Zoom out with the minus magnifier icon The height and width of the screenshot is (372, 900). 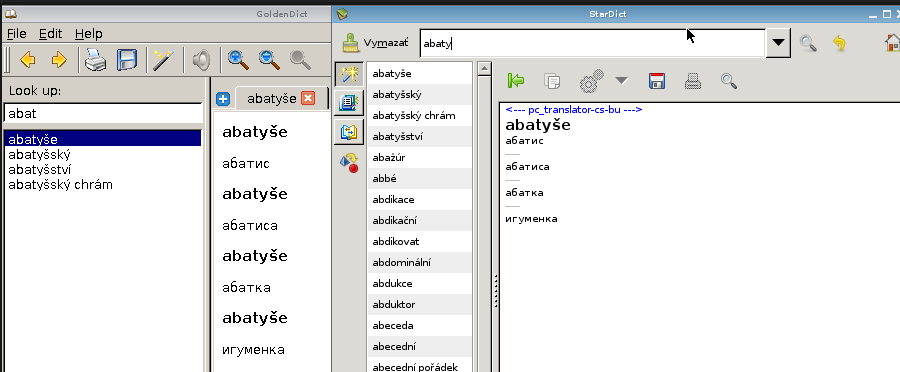point(269,59)
